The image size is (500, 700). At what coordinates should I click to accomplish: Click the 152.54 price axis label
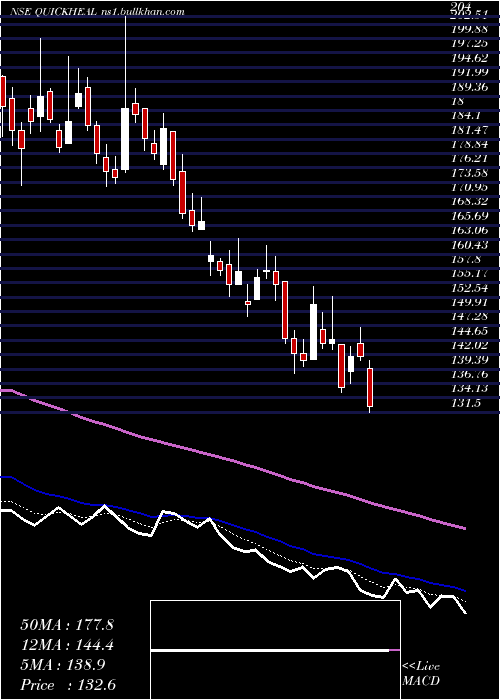click(469, 288)
